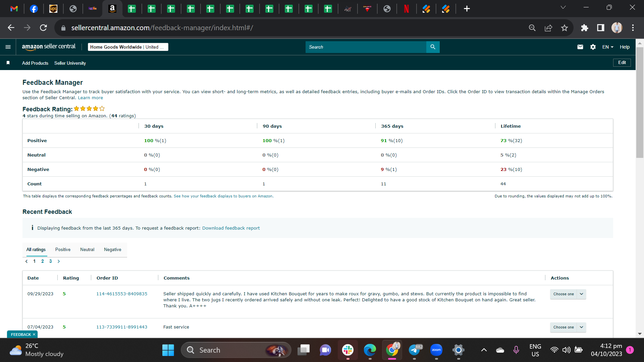Viewport: 644px width, 362px height.
Task: Open browser zoom magnifier icon
Action: [x=532, y=28]
